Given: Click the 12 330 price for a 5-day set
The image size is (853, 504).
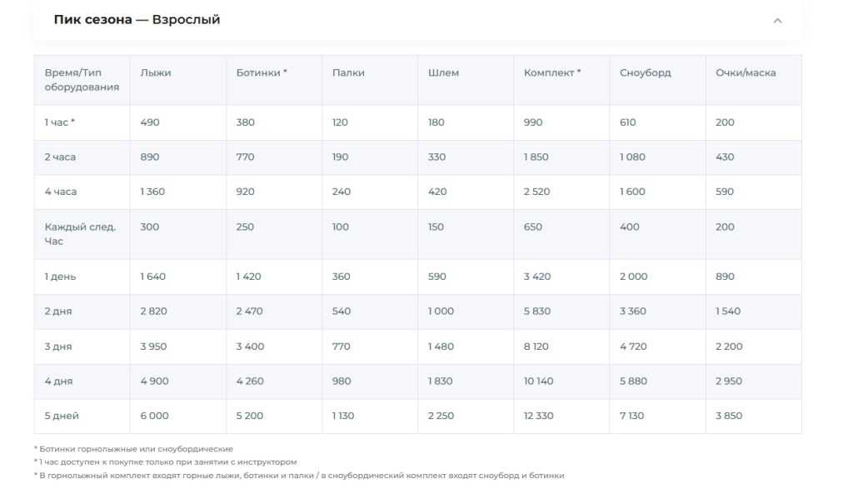Looking at the screenshot, I should point(538,416).
